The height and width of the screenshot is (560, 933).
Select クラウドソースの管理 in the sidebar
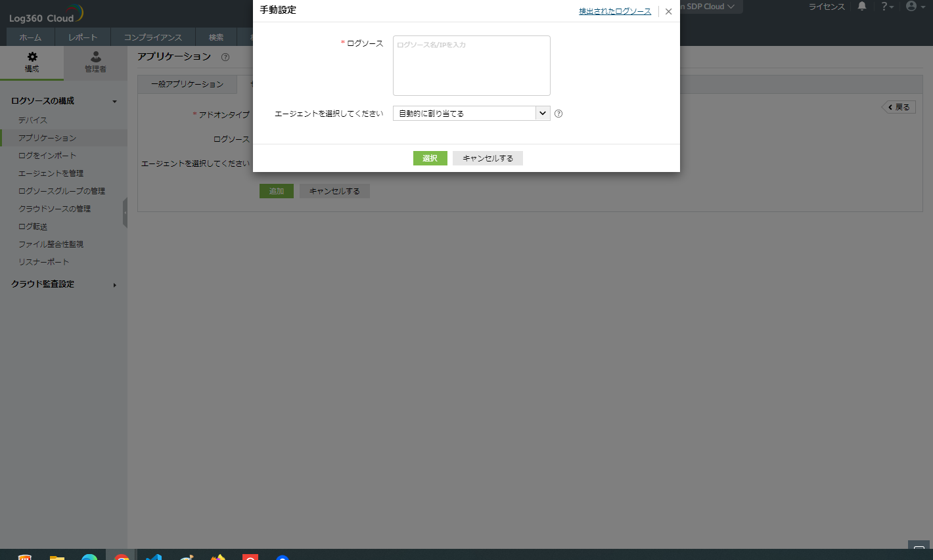pyautogui.click(x=55, y=209)
